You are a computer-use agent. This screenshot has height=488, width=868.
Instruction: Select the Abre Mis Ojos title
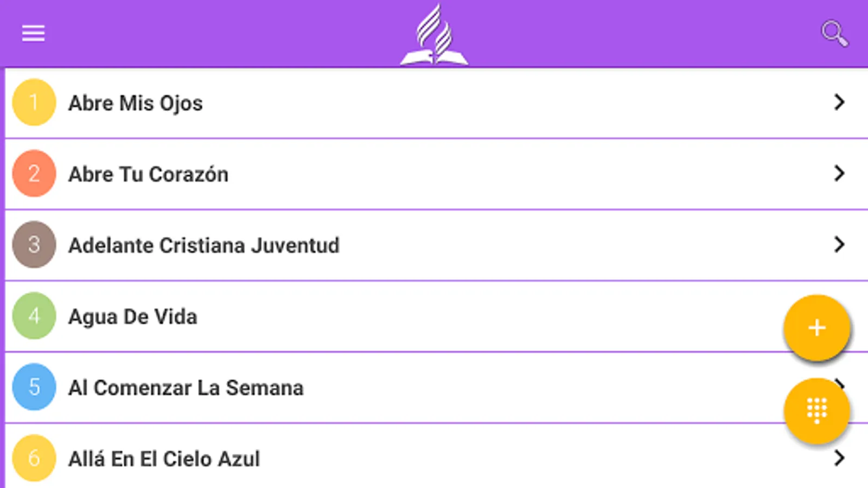(136, 104)
